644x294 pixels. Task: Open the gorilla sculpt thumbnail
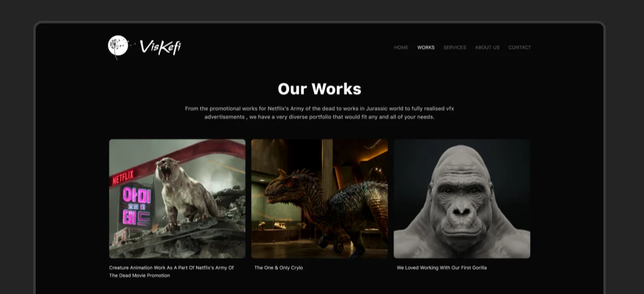[462, 199]
